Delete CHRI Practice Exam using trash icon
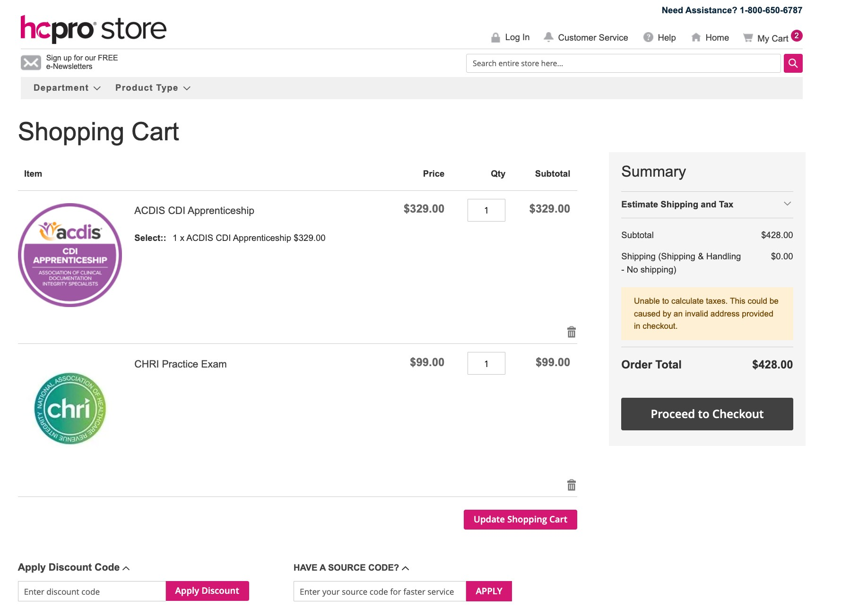This screenshot has height=616, width=850. coord(571,485)
